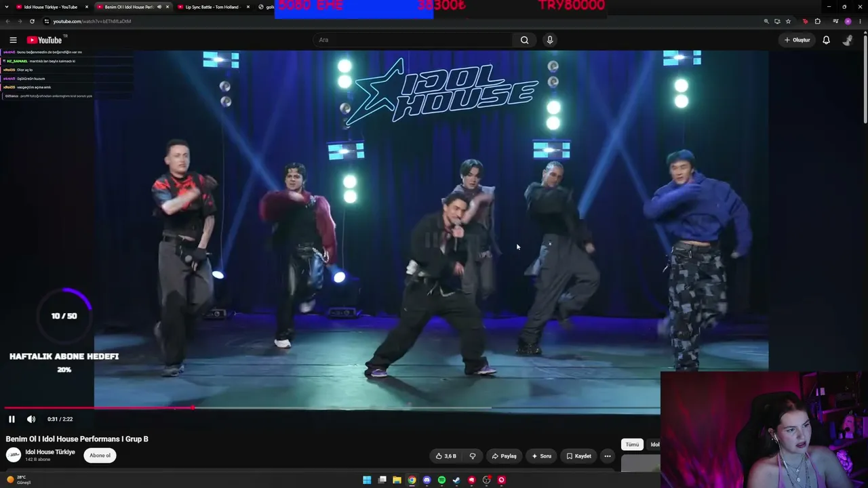Viewport: 868px width, 488px height.
Task: Like the video (3,6 B)
Action: 446,456
